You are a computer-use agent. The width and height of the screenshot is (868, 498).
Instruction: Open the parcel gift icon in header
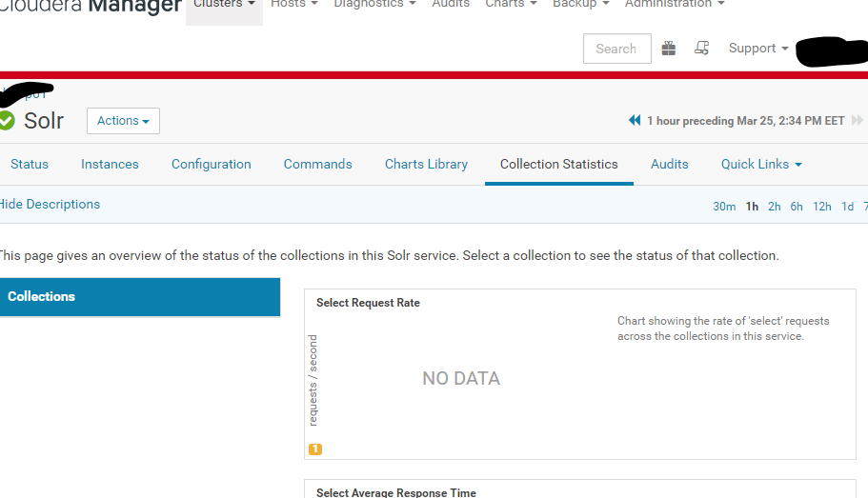tap(669, 49)
